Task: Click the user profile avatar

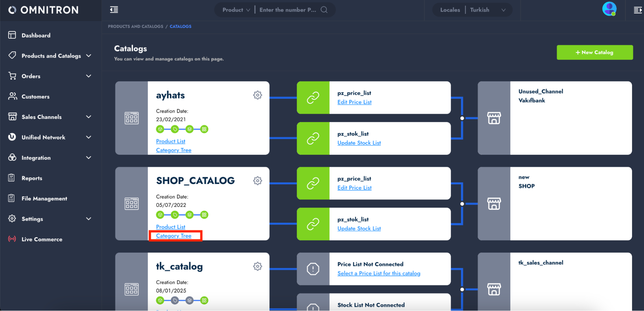Action: pyautogui.click(x=609, y=9)
